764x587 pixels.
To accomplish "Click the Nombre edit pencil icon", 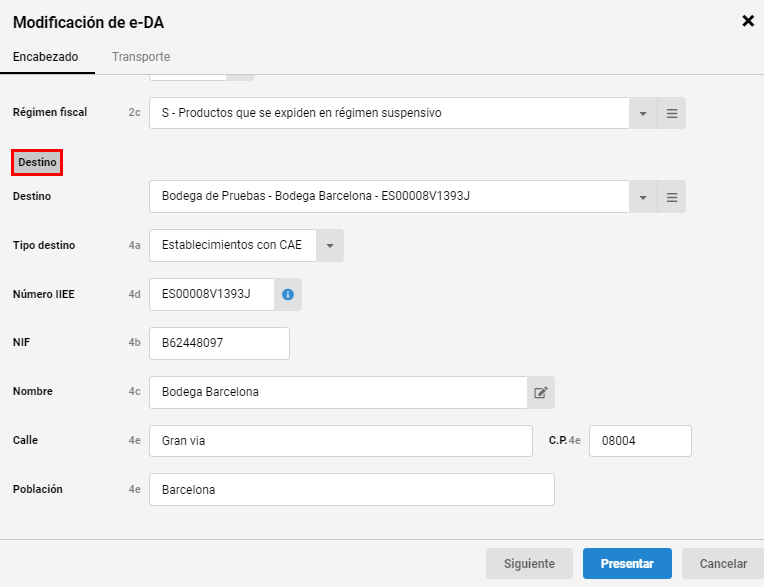I will click(x=540, y=393).
